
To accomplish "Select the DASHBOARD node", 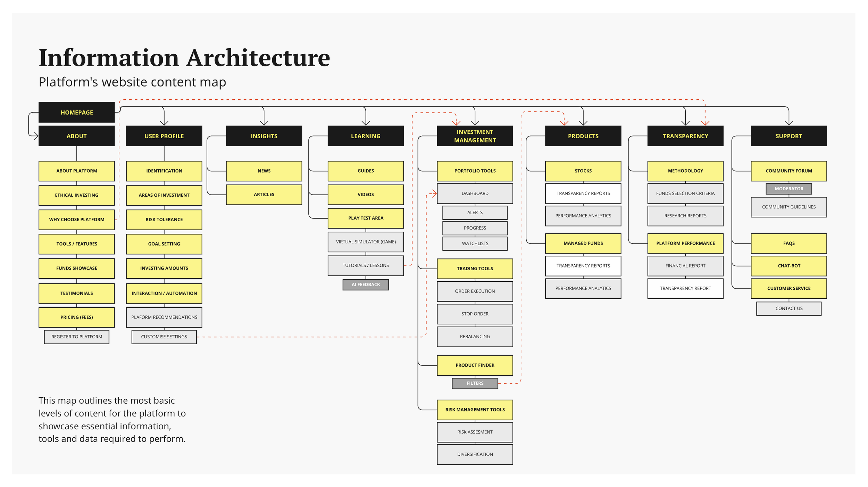I will pyautogui.click(x=475, y=193).
